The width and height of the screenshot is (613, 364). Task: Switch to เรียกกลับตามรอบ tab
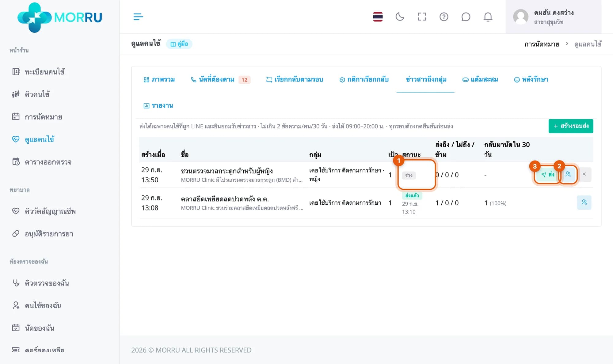[295, 80]
